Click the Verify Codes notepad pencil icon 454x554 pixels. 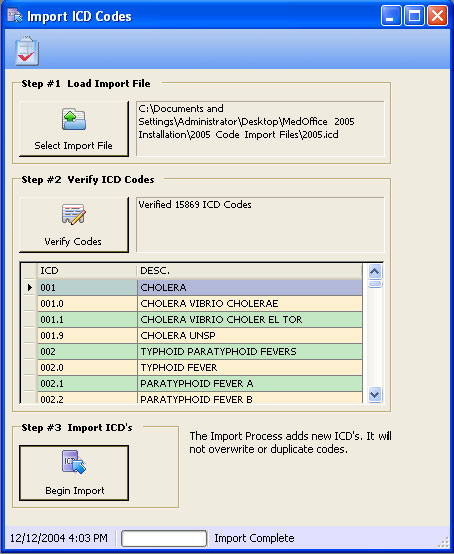(x=73, y=214)
